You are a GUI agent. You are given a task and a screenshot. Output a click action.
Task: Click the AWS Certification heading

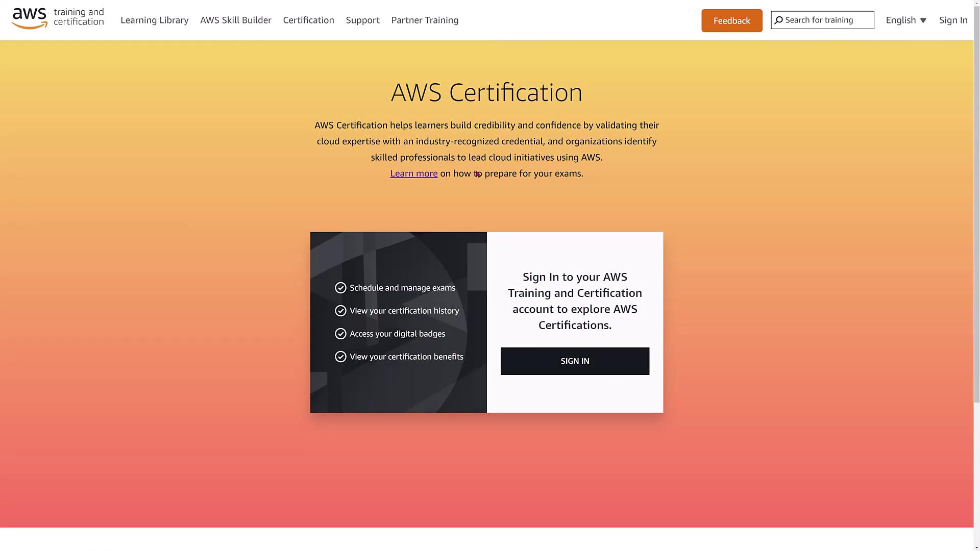point(486,92)
